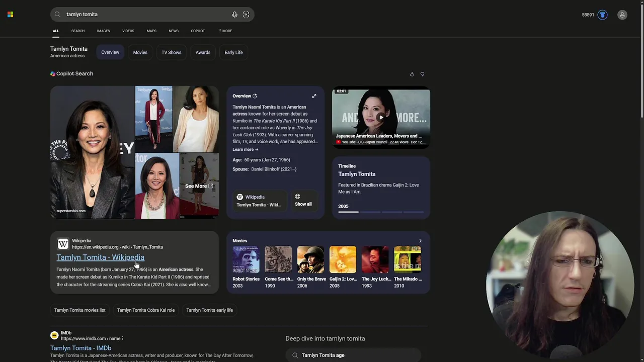Click the search magnifier icon
644x362 pixels.
click(x=57, y=15)
